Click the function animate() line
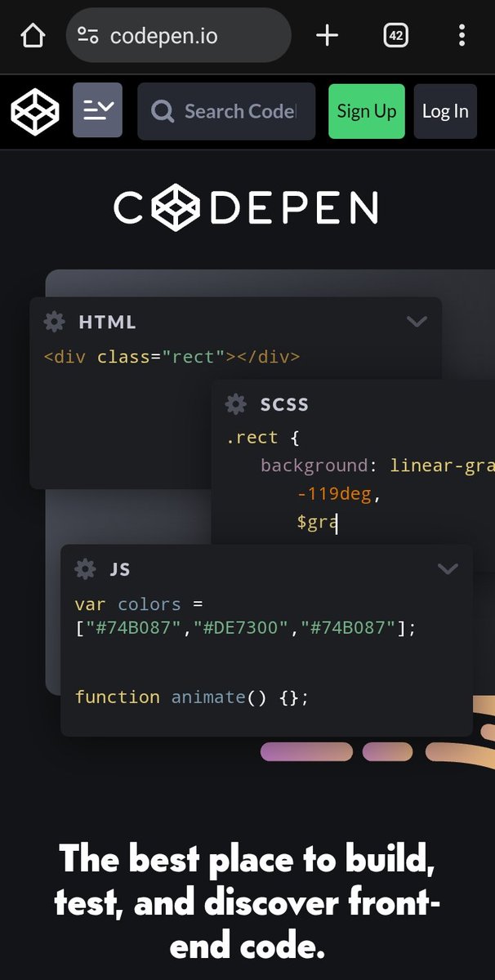Image resolution: width=495 pixels, height=980 pixels. (192, 697)
